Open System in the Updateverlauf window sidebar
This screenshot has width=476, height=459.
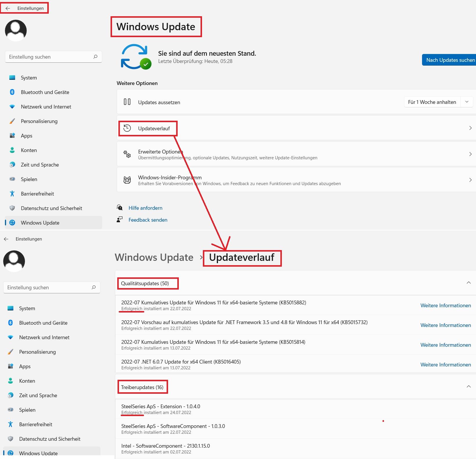[x=52, y=308]
